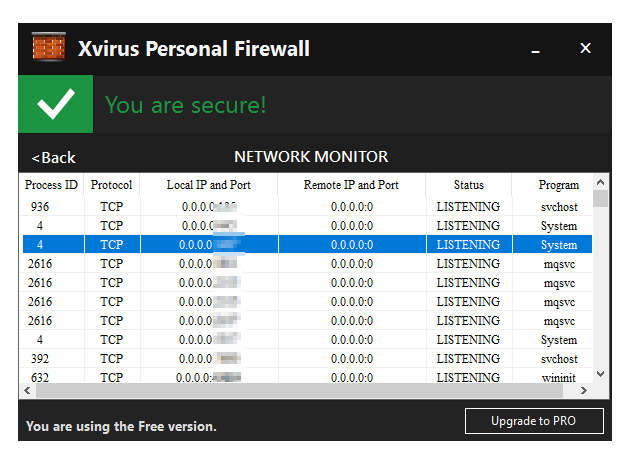629x456 pixels.
Task: Click the Xvirus brick wall firewall logo
Action: tap(48, 48)
